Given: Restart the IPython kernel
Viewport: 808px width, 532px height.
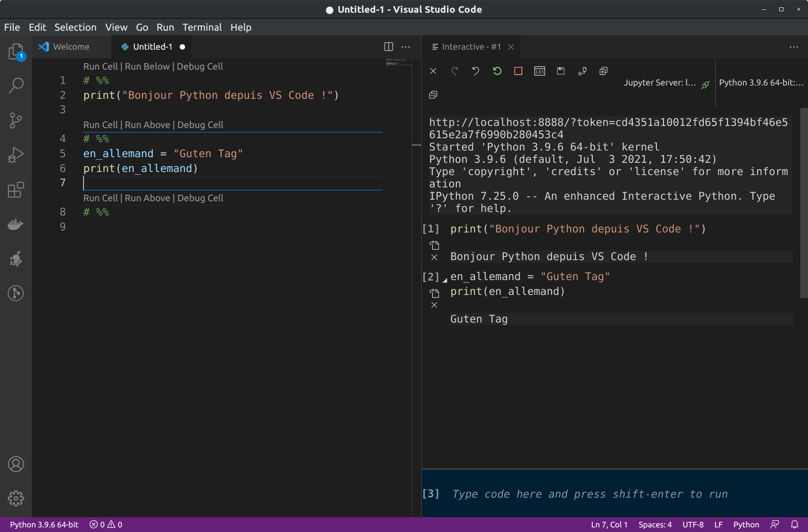Looking at the screenshot, I should (x=497, y=71).
